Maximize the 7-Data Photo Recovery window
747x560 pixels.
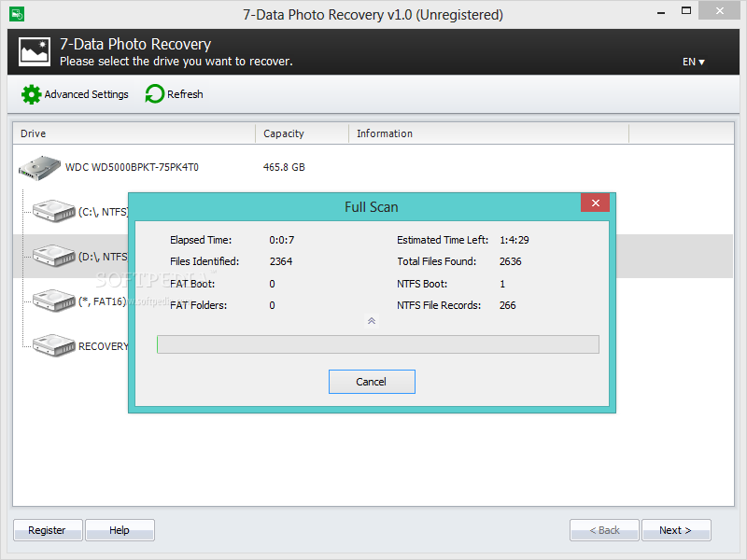686,11
